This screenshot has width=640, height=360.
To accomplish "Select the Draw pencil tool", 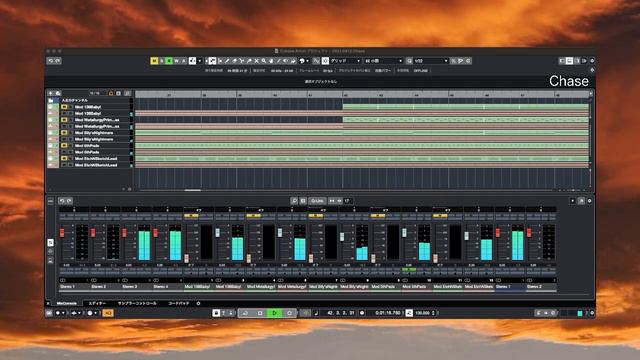I will [x=227, y=61].
